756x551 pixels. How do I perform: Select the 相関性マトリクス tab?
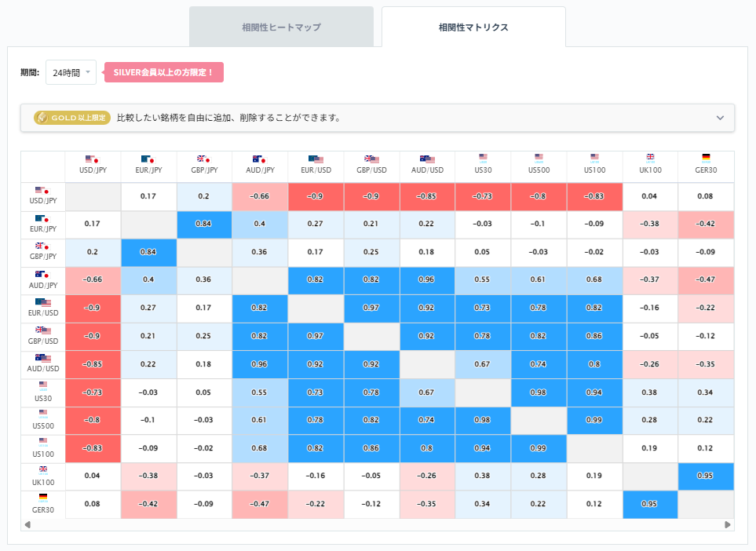click(x=473, y=26)
